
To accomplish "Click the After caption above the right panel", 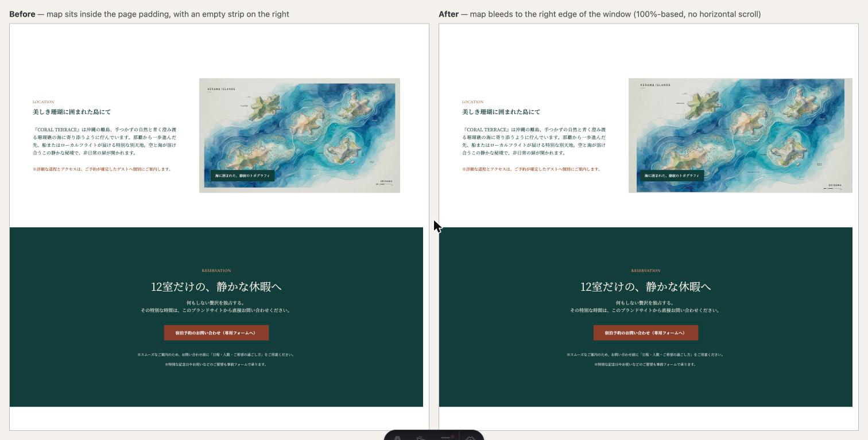I will [600, 14].
